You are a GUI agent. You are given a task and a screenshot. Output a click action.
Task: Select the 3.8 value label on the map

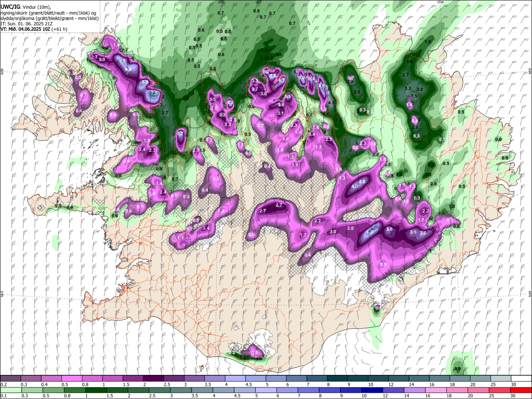281,105
